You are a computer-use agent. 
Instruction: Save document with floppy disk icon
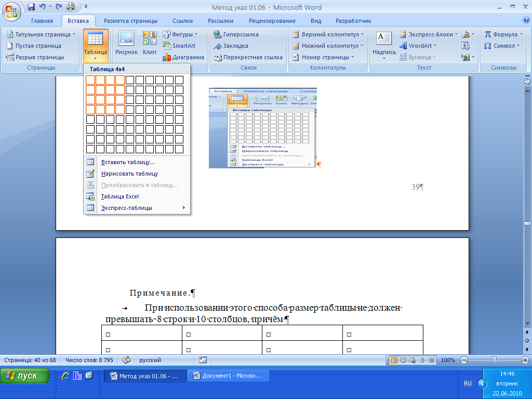click(31, 6)
